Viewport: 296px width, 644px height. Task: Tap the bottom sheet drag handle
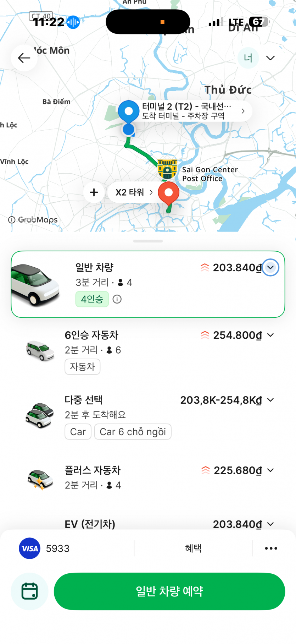click(x=148, y=241)
